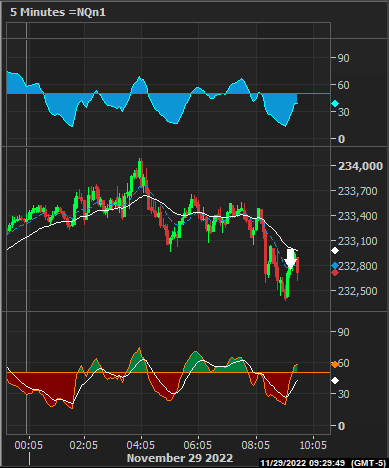389x468 pixels.
Task: Click the orange diamond marker near 60
Action: 335,364
